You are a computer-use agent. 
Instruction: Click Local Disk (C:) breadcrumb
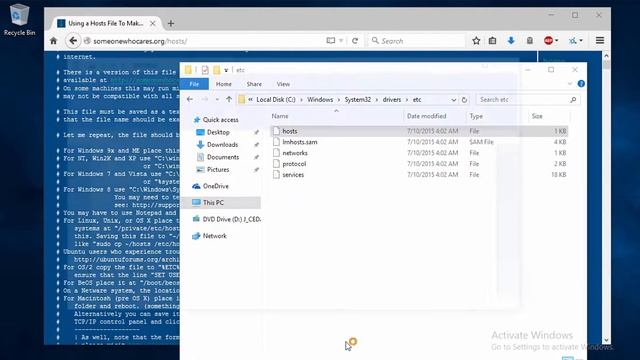276,100
